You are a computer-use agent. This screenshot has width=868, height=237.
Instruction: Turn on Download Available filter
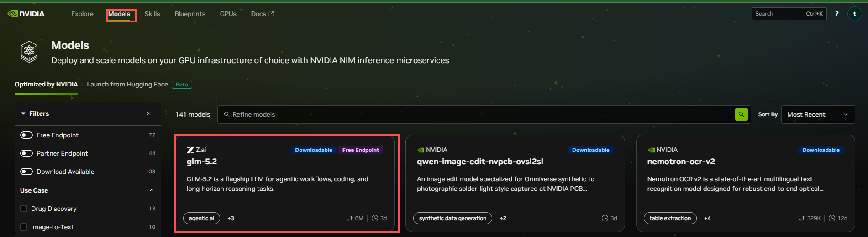point(26,172)
